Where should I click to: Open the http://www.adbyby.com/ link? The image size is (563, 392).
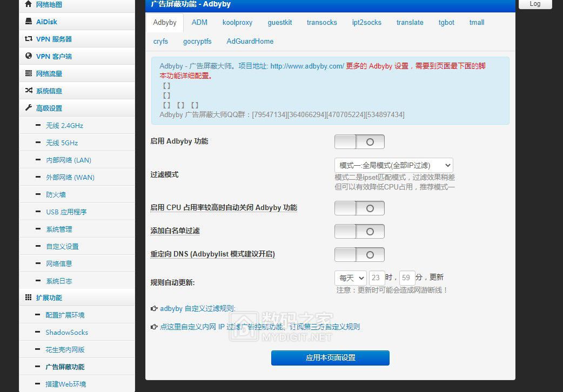307,66
